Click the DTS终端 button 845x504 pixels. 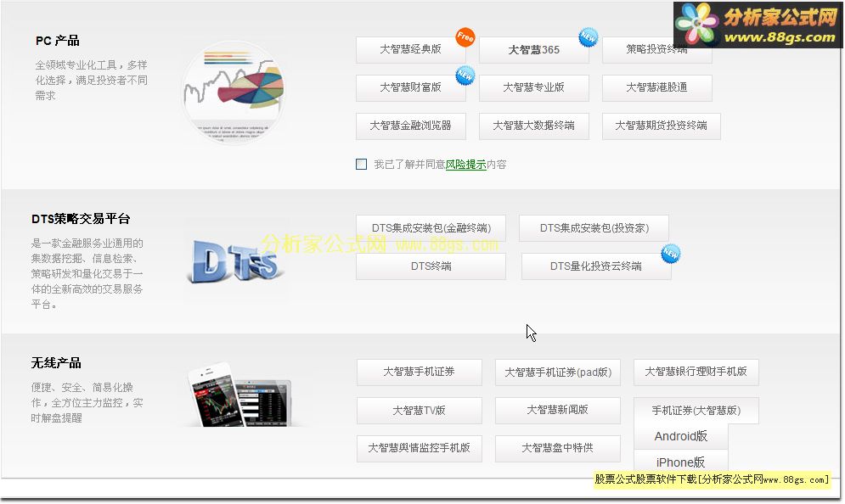click(431, 266)
